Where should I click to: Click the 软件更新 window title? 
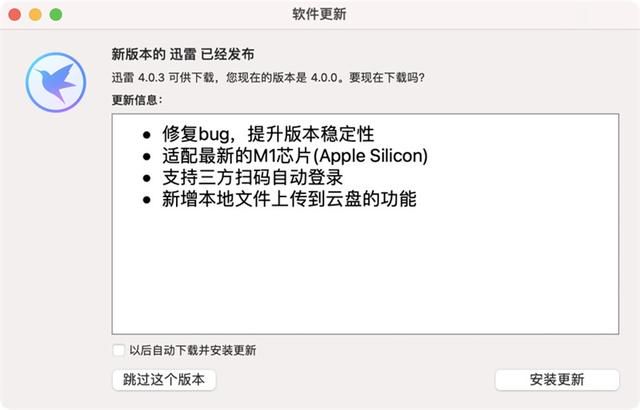coord(319,14)
